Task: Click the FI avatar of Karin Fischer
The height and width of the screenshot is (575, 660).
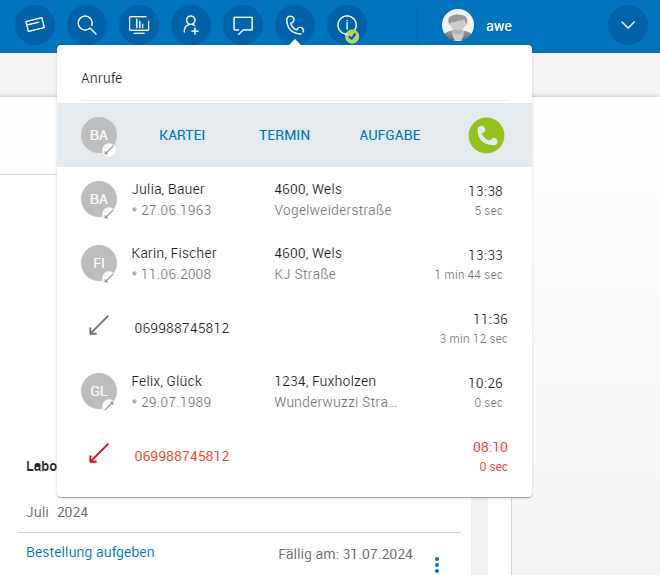Action: click(x=99, y=263)
